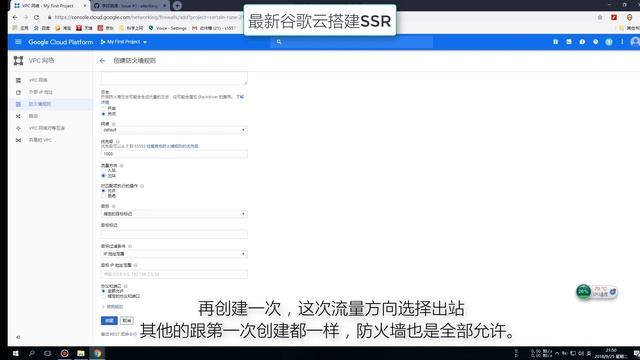Click the Windows Start button
640x360 pixels.
coord(15,353)
